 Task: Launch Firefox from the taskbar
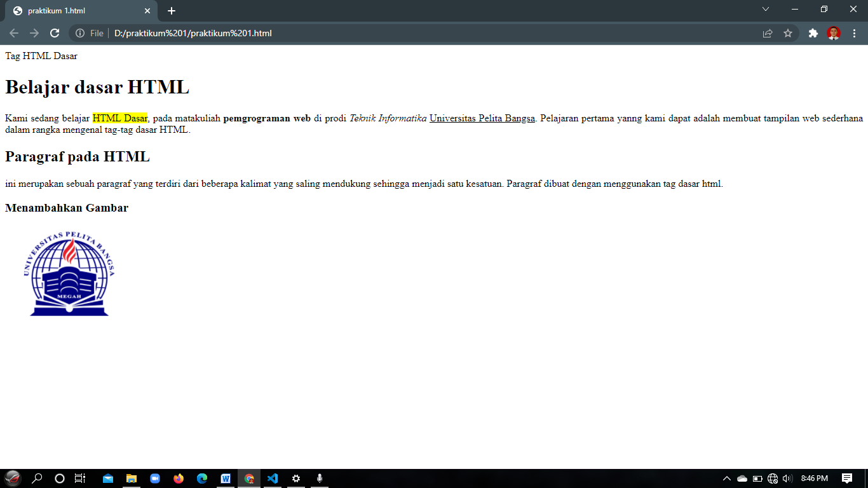coord(179,478)
